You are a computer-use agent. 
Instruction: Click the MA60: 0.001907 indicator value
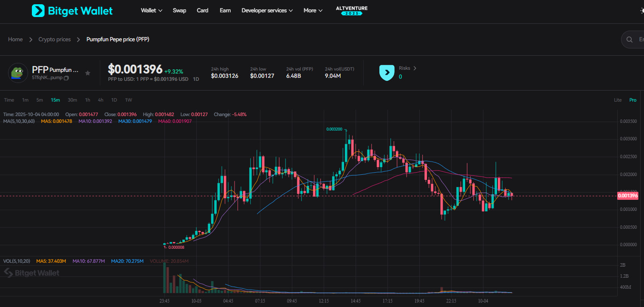click(x=175, y=121)
